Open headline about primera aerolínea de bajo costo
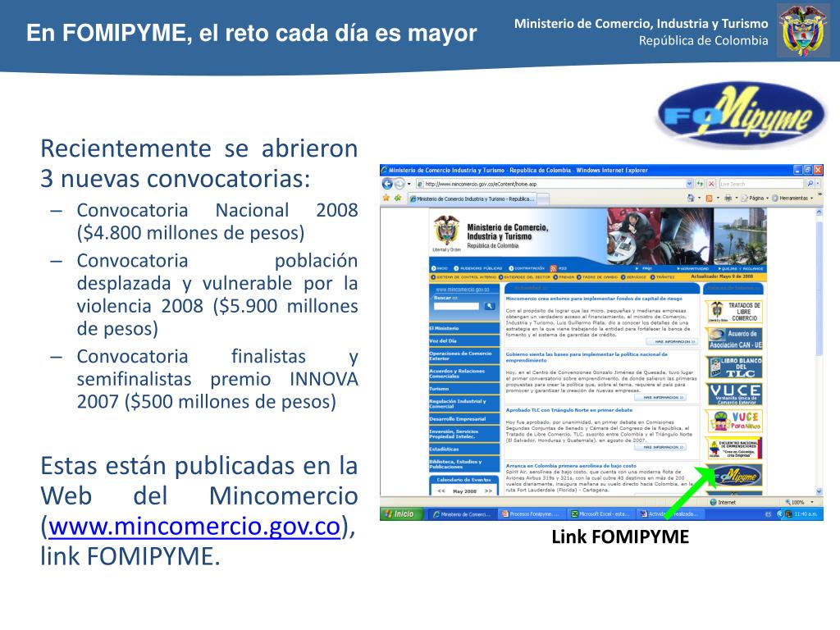The image size is (840, 630). click(571, 466)
